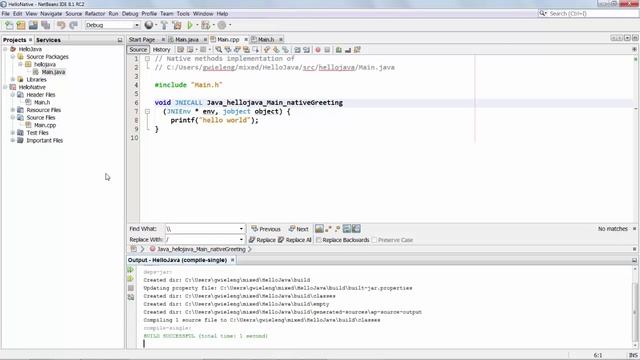Open the Navigate menu
Image resolution: width=640 pixels, height=360 pixels.
pos(51,13)
